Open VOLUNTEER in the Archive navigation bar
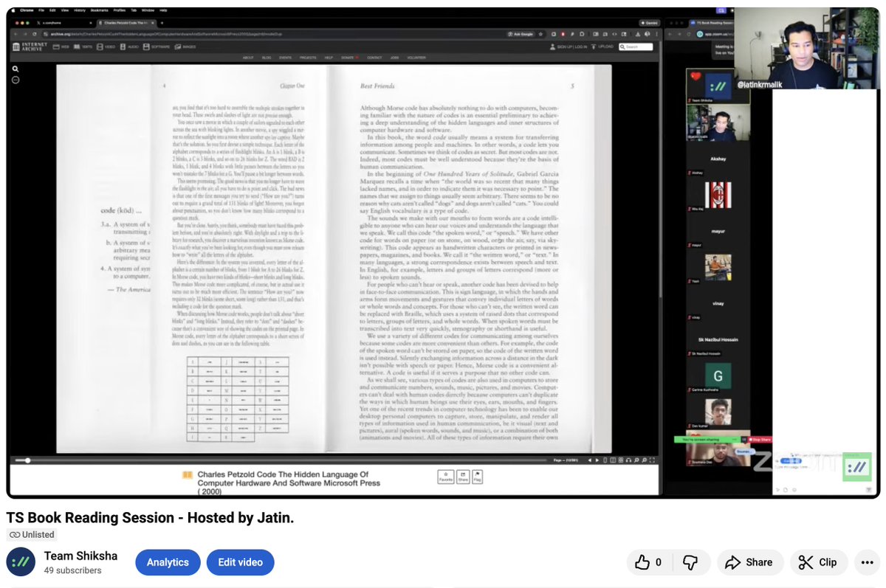The width and height of the screenshot is (886, 588). click(416, 58)
